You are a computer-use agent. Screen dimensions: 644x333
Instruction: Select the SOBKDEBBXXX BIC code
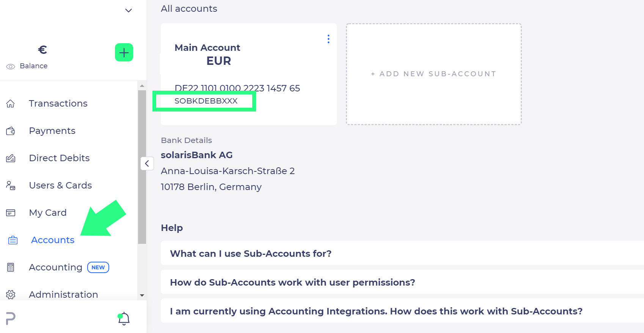point(206,101)
